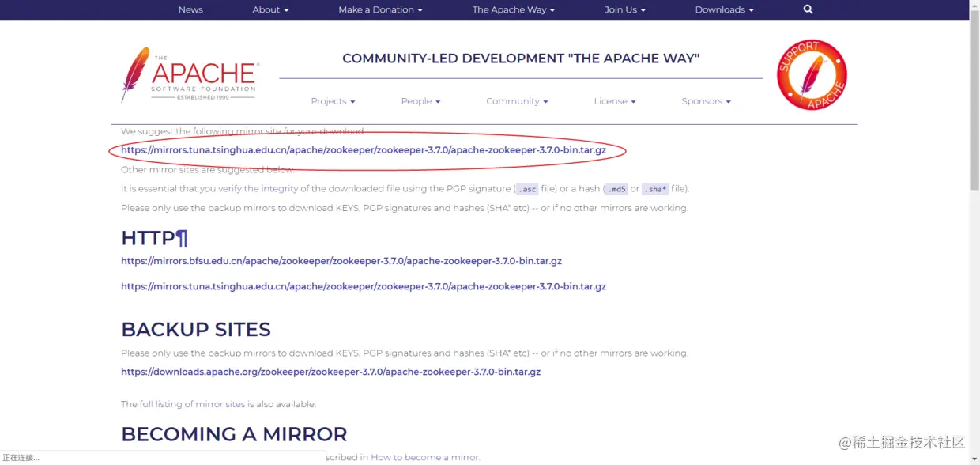Image resolution: width=980 pixels, height=465 pixels.
Task: Click the BECOMING A MIRROR heading
Action: (x=234, y=434)
